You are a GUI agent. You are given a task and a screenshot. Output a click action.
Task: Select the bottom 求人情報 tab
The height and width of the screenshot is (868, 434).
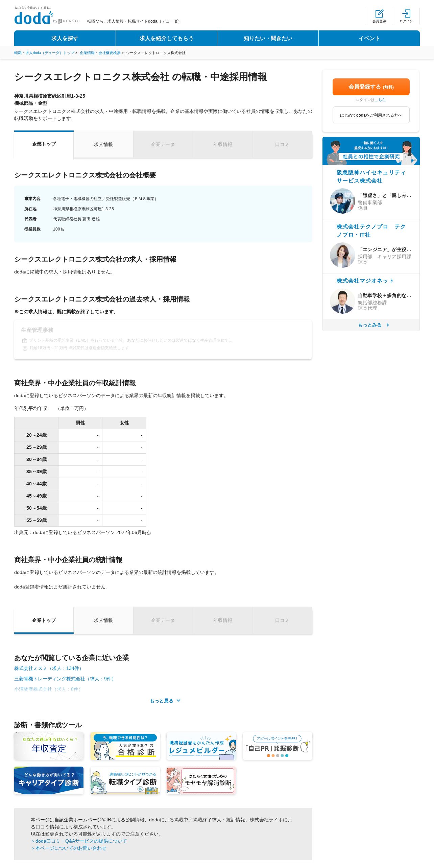(x=103, y=620)
